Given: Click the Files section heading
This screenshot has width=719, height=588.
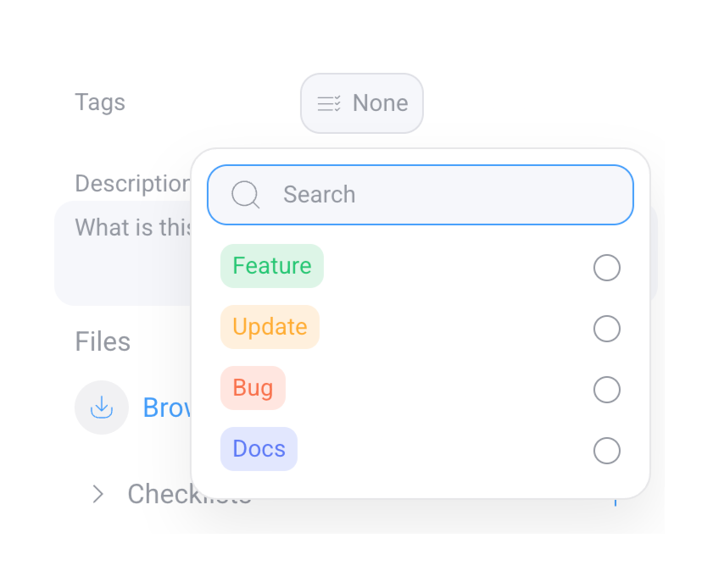Looking at the screenshot, I should (x=102, y=341).
